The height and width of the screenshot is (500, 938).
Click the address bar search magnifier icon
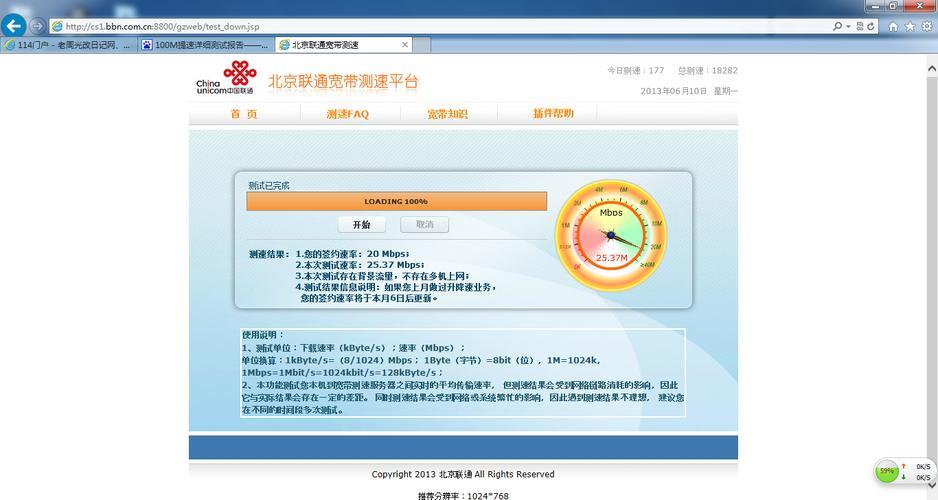coord(838,26)
